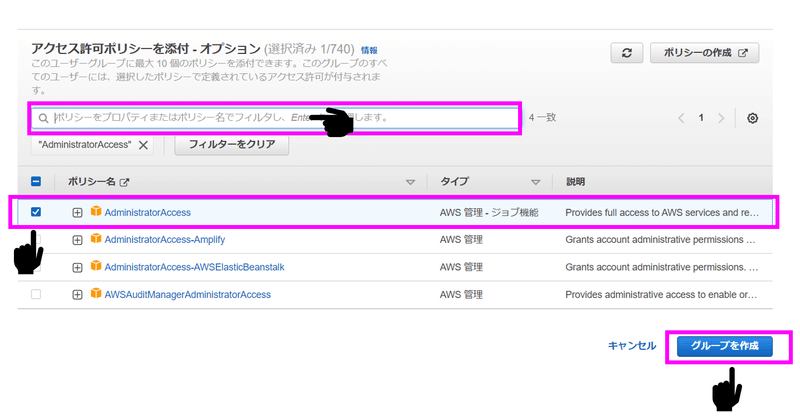Click the タイプ column header text
Screen dimensions: 800x420
coord(454,181)
